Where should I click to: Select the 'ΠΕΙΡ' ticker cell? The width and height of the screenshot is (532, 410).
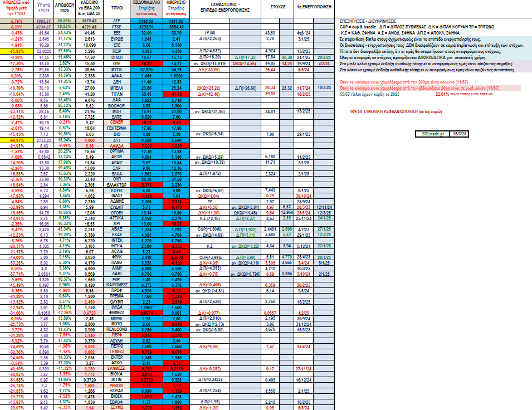pyautogui.click(x=117, y=51)
